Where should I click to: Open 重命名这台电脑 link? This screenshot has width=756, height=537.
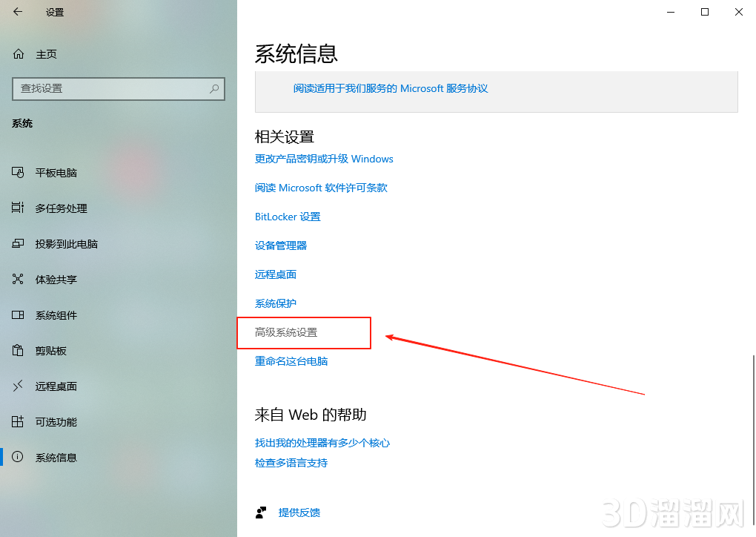291,361
